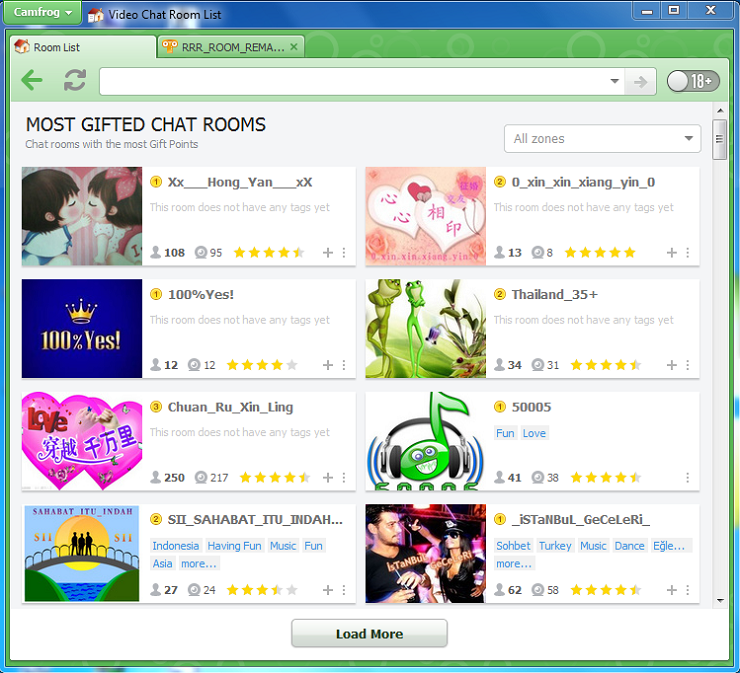Screen dimensions: 740x673
Task: Toggle the 18+ content switch
Action: tap(693, 81)
